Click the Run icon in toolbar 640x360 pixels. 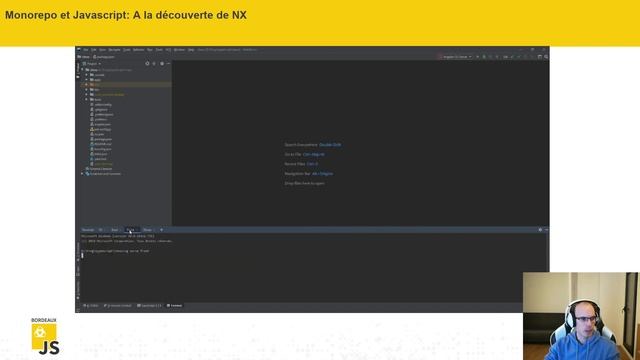click(x=478, y=57)
